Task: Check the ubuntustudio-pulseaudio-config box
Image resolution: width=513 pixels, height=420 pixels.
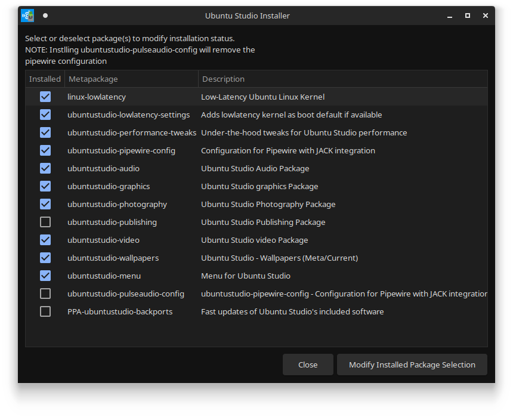Action: [x=45, y=294]
